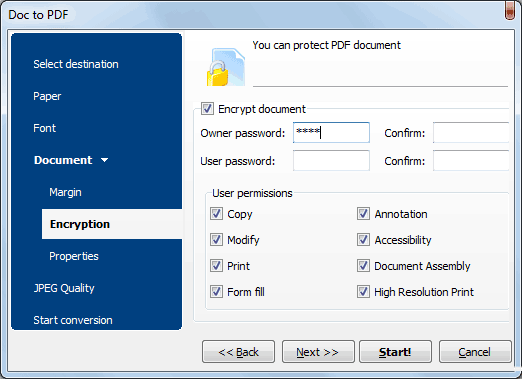Open the JPEG Quality section
The height and width of the screenshot is (379, 522).
tap(64, 288)
